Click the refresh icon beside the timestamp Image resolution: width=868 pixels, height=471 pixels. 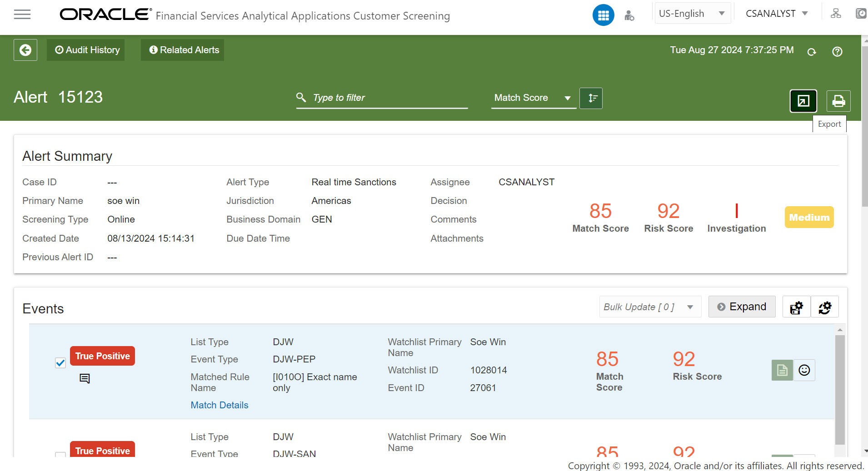coord(811,52)
